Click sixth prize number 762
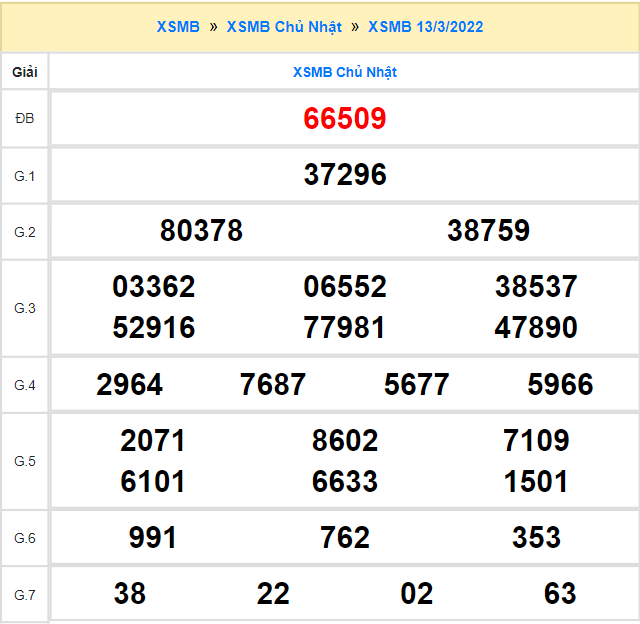Screen dimensions: 640x624 [x=345, y=538]
